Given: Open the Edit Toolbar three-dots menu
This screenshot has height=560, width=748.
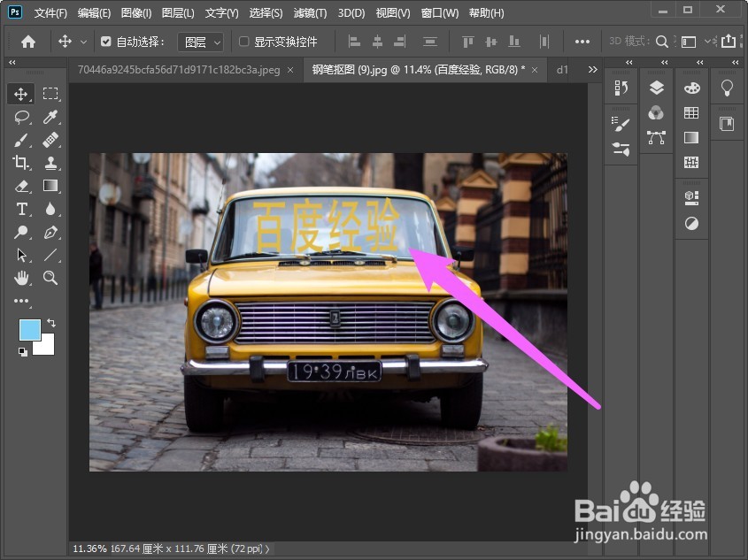Looking at the screenshot, I should [21, 301].
